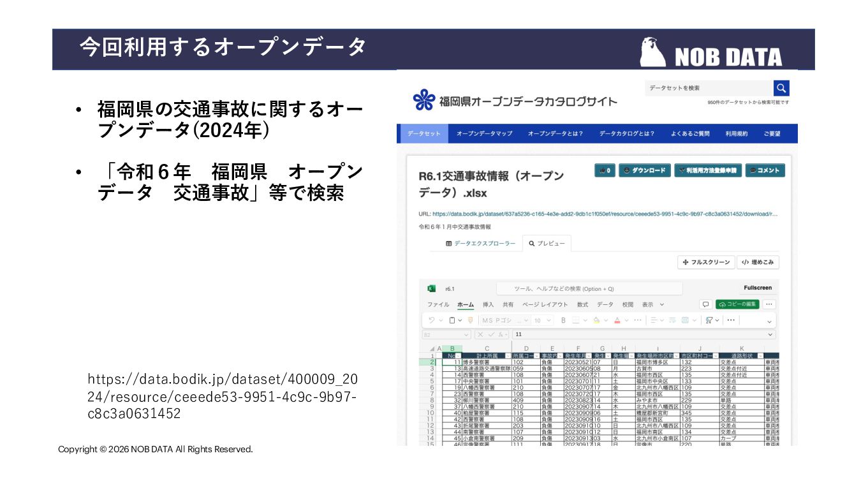
Task: Click the thumbs up like button
Action: [x=605, y=170]
